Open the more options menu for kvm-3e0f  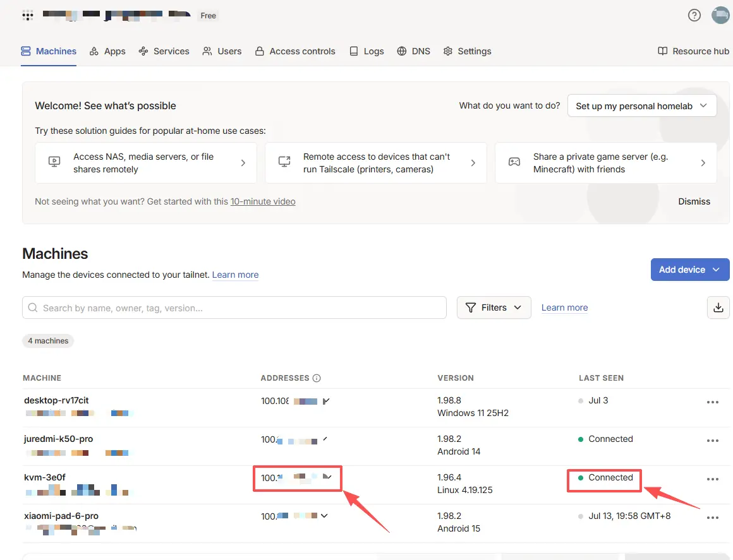pos(712,479)
